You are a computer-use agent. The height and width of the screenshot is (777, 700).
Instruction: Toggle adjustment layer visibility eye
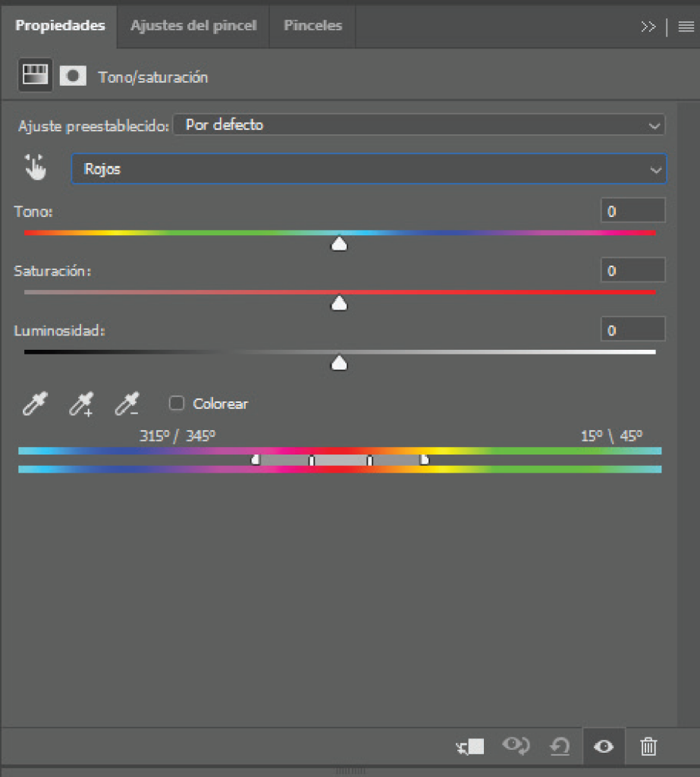[x=604, y=747]
